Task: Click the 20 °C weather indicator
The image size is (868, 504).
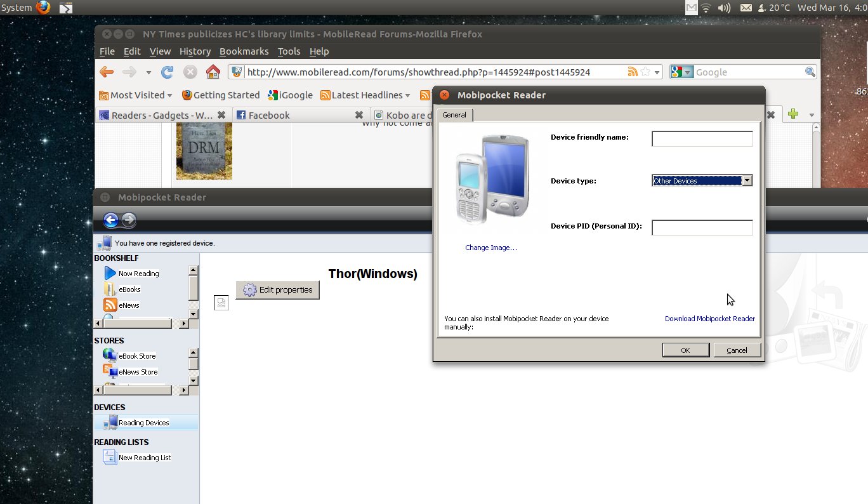Action: pos(774,8)
